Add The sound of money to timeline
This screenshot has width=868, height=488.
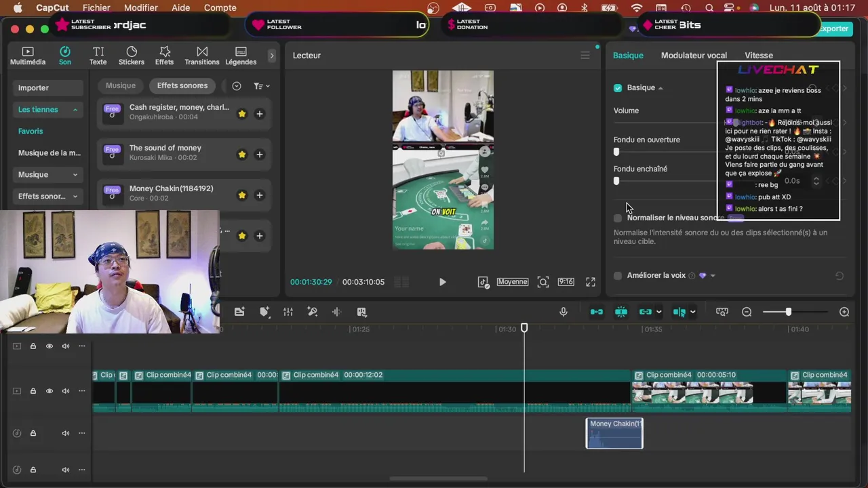coord(259,155)
